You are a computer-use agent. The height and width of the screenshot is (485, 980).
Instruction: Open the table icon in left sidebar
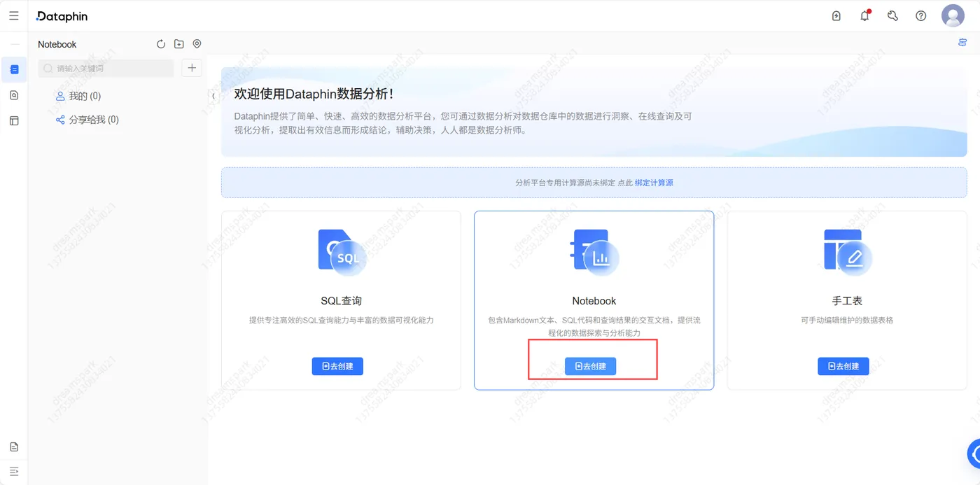click(x=14, y=120)
